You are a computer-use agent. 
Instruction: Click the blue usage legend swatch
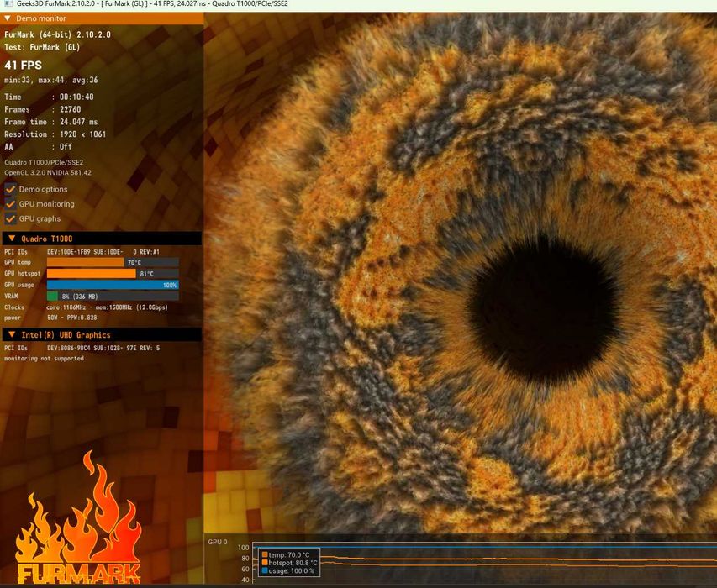coord(265,570)
